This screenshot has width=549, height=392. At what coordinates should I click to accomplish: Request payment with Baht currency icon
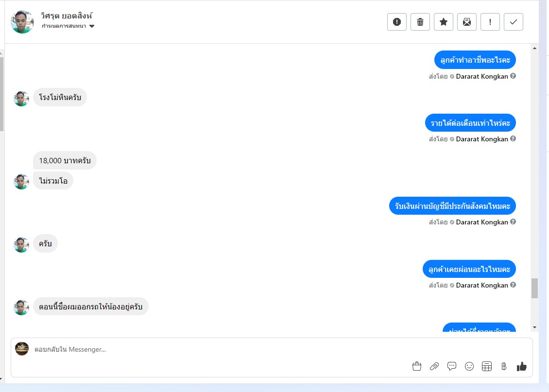[504, 366]
